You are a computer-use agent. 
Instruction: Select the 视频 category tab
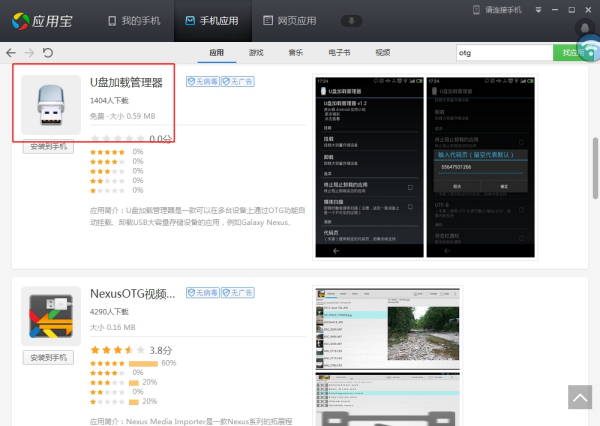(383, 53)
